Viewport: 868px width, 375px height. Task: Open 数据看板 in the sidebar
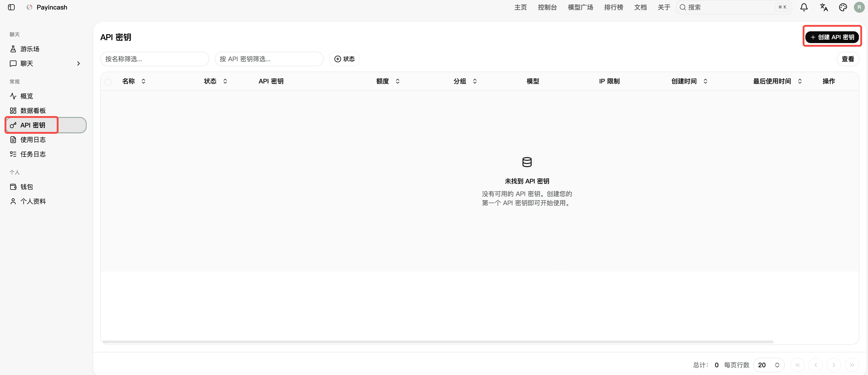(46, 110)
